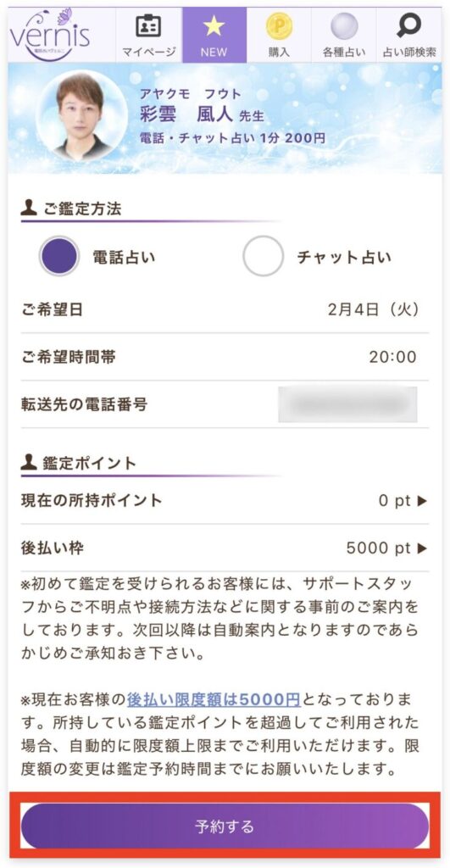Expand the 後払い枠 5000 pt arrow

click(422, 548)
